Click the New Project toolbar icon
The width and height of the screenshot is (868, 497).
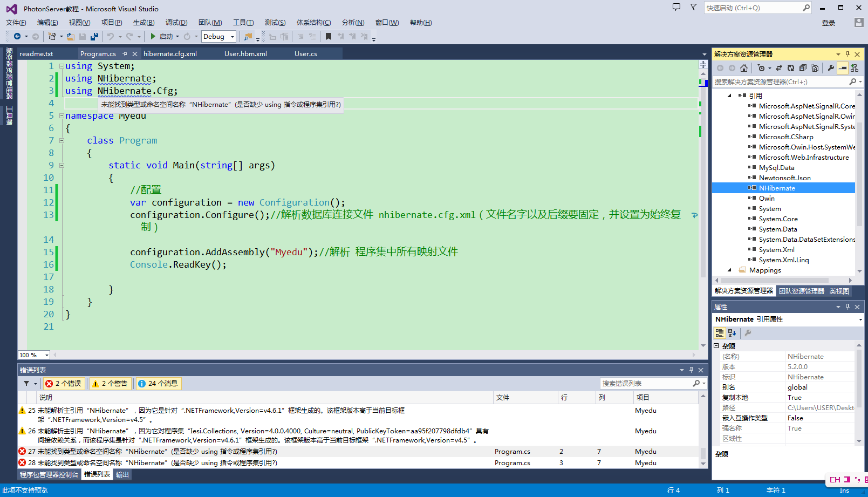point(52,36)
